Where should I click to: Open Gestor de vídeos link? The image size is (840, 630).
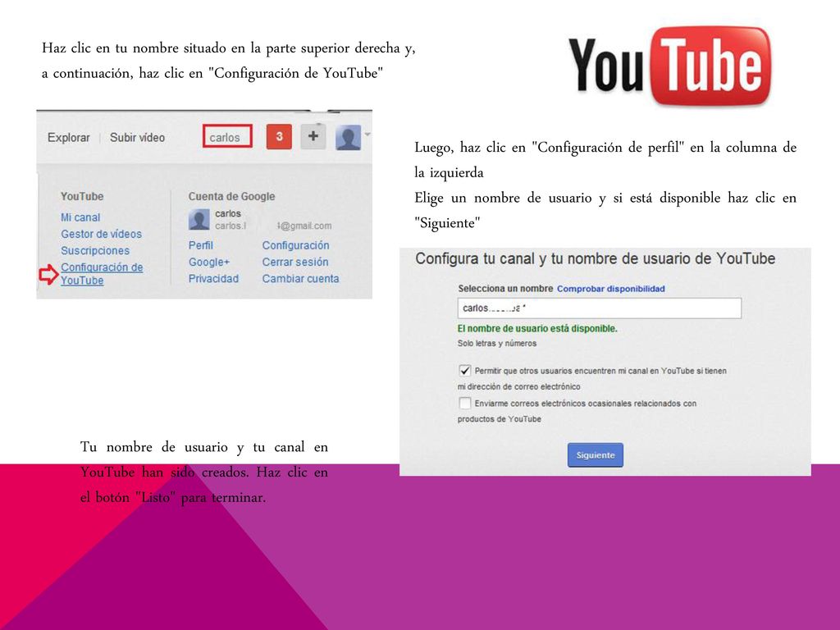(x=101, y=234)
